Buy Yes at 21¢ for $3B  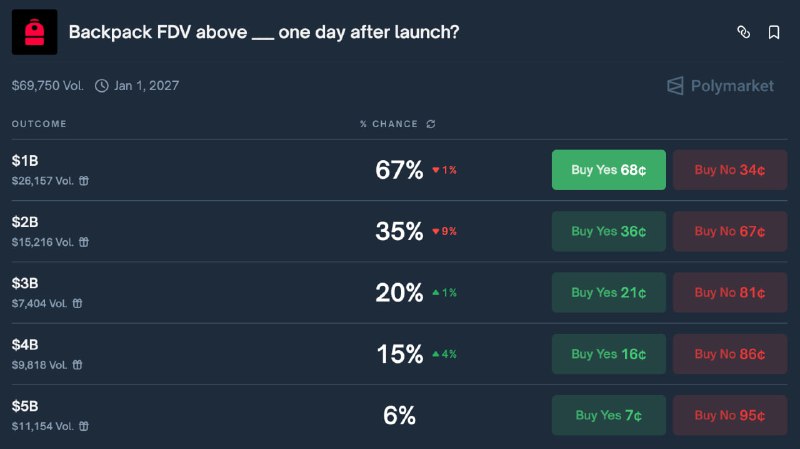tap(608, 293)
